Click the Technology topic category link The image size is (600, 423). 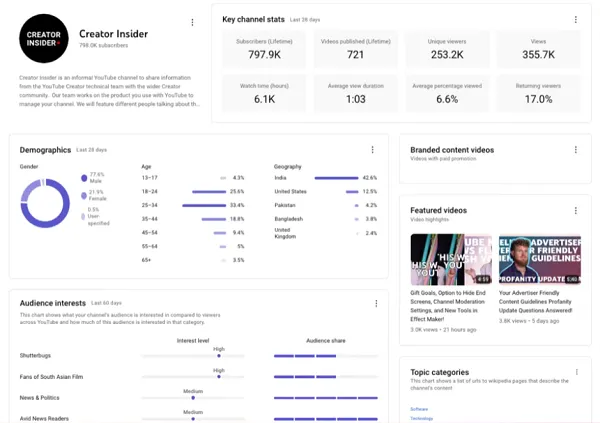click(421, 418)
